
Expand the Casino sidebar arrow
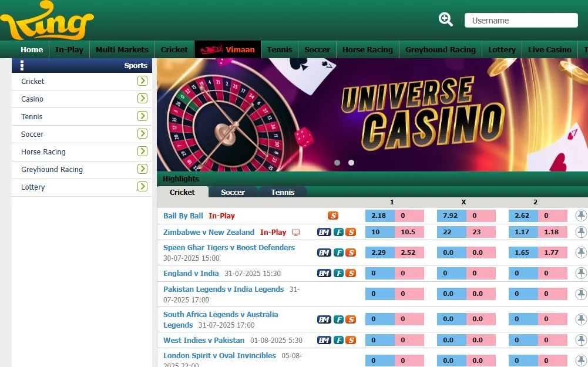click(143, 98)
